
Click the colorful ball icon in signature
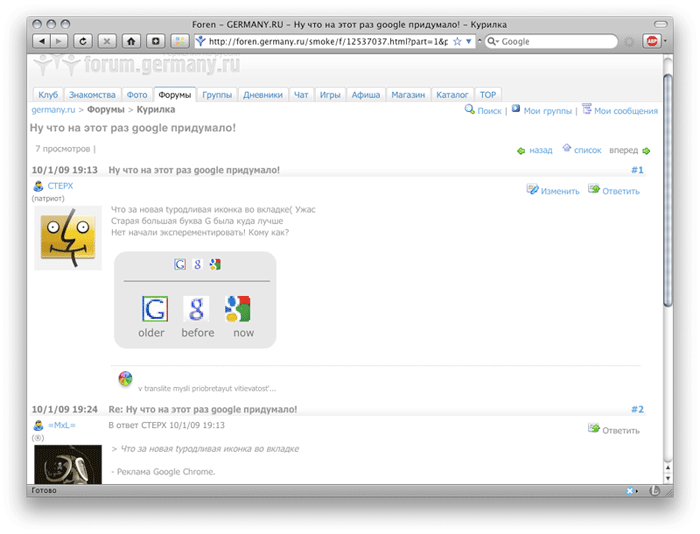pyautogui.click(x=125, y=379)
